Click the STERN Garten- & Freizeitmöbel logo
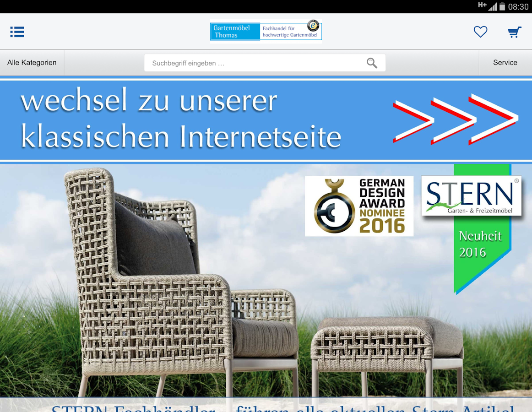 tap(472, 196)
